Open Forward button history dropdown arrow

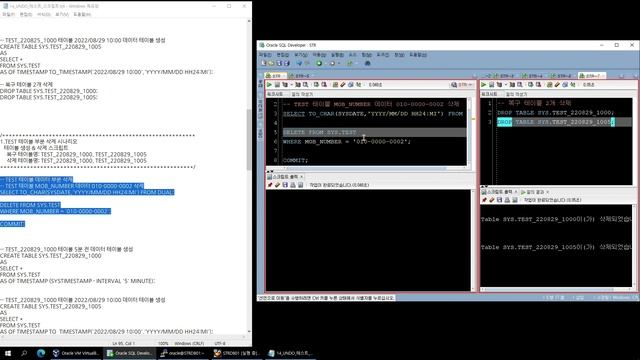(339, 63)
